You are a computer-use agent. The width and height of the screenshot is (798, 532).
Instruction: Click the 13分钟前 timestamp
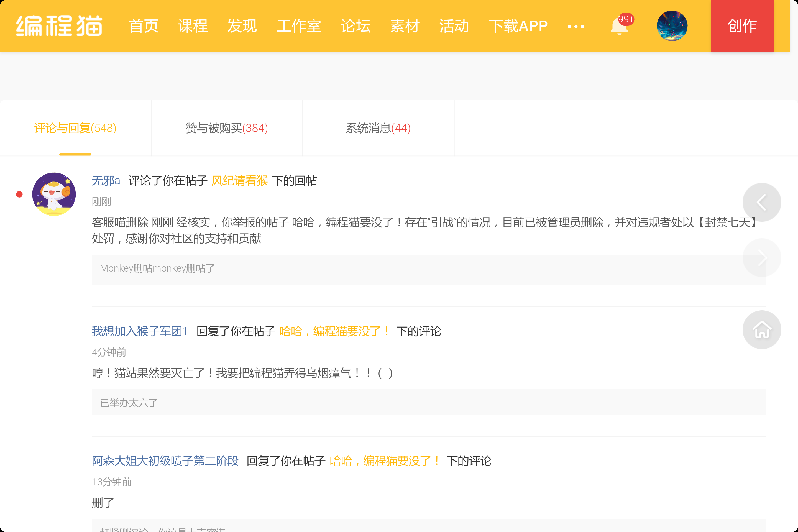pos(112,482)
